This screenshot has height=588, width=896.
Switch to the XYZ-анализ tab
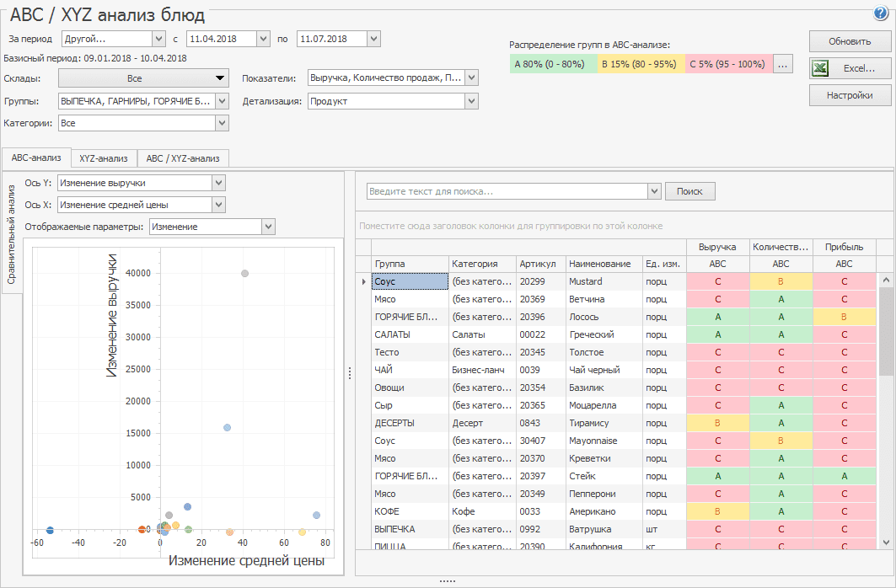(x=104, y=158)
